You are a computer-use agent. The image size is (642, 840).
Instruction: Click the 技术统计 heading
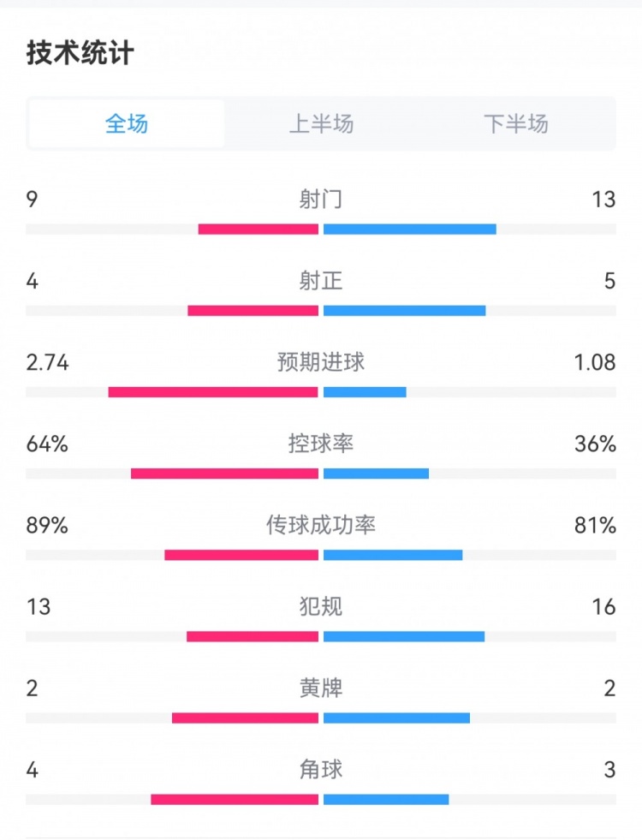[80, 53]
